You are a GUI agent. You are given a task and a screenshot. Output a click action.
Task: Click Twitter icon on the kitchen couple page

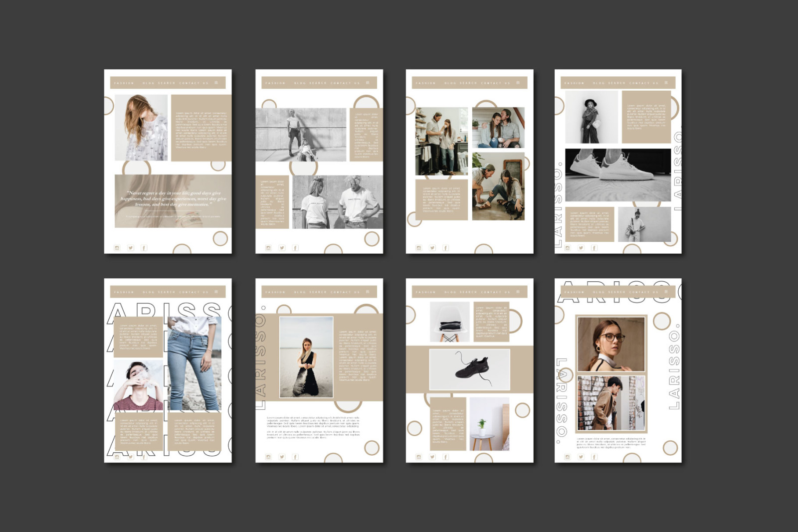point(432,248)
